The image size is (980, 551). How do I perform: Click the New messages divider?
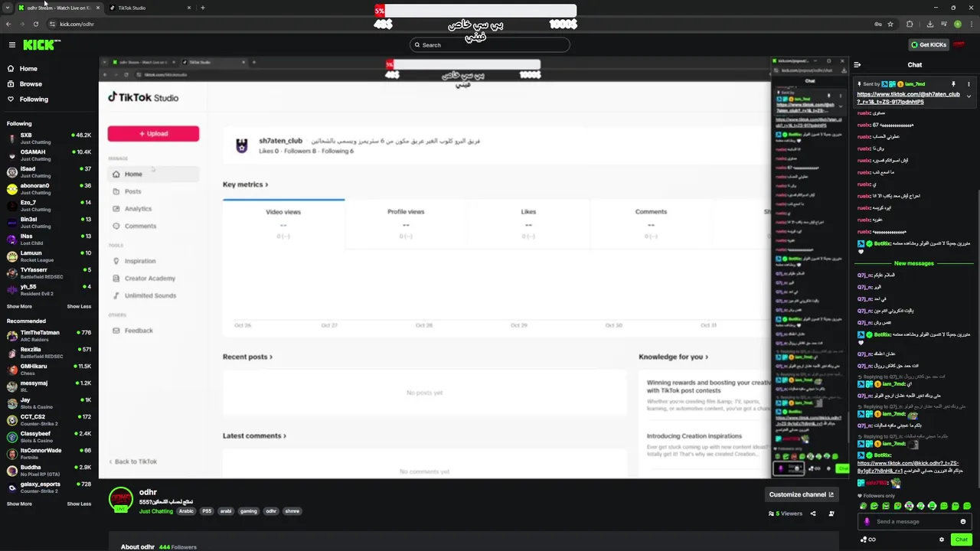click(914, 263)
